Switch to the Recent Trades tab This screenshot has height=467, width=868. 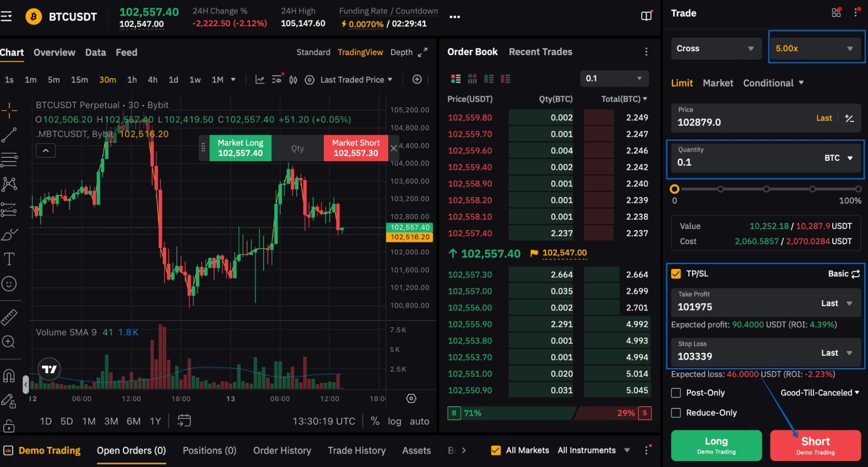tap(541, 52)
